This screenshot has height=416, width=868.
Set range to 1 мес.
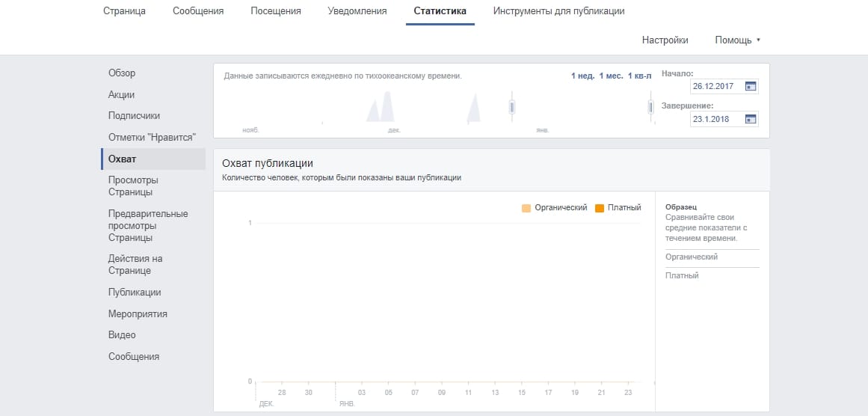[x=611, y=76]
